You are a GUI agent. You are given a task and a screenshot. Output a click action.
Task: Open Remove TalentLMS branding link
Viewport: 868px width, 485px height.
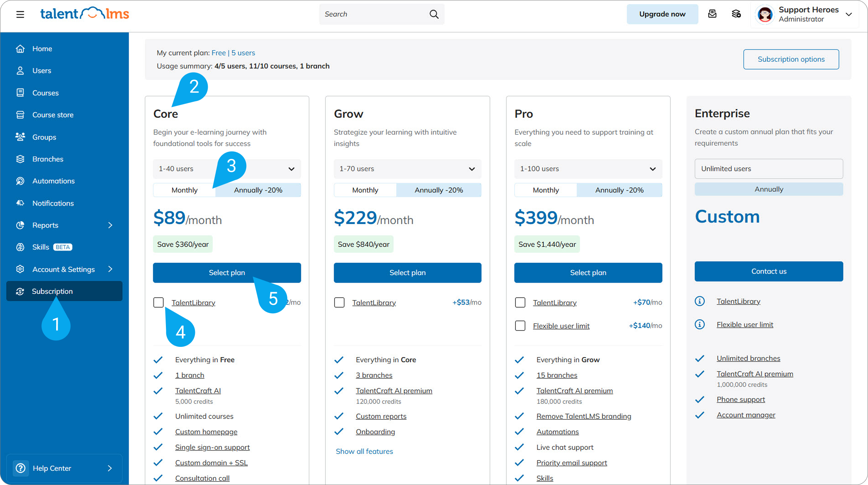click(584, 416)
